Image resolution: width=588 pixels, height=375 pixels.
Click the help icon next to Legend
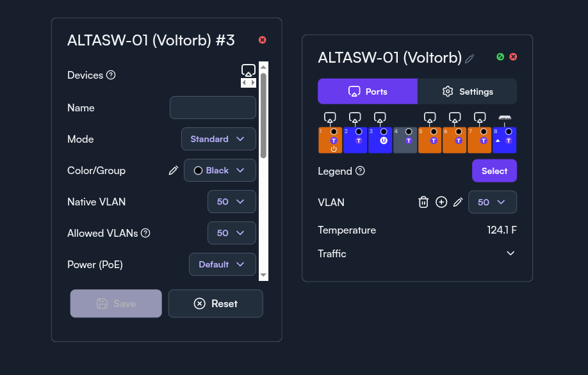(360, 171)
